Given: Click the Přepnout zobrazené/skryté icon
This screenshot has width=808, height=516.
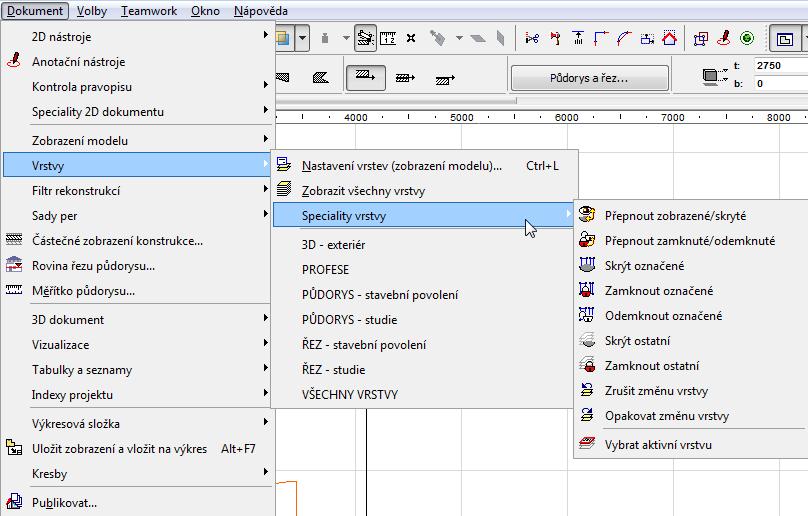Looking at the screenshot, I should (x=586, y=214).
